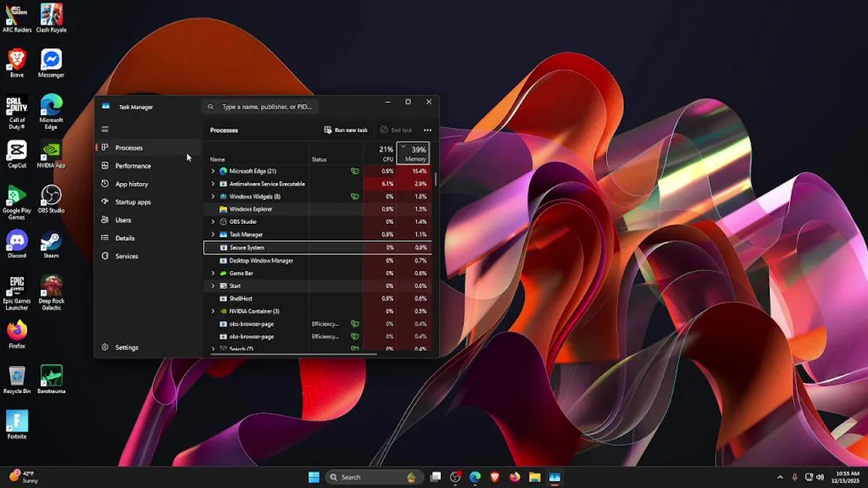Select the Discord desktop icon
Screen dimensions: 868x488
[x=17, y=244]
